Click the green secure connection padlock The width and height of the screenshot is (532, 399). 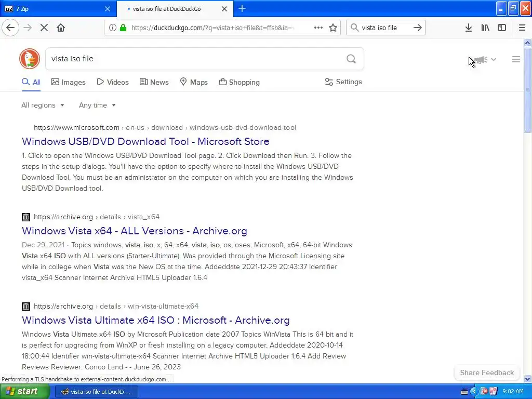pos(123,28)
